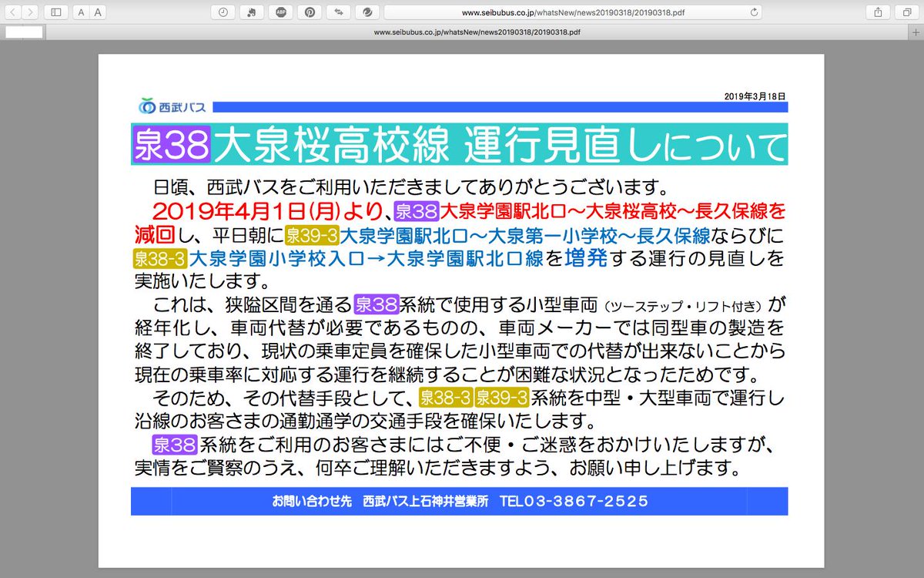Click the red text 大泉学園駅北口～大泉桜高校～長久保線を
This screenshot has width=924, height=578.
coord(613,210)
